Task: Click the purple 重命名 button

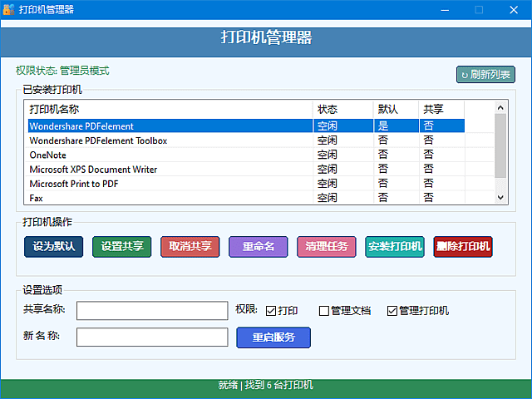Action: pyautogui.click(x=258, y=247)
